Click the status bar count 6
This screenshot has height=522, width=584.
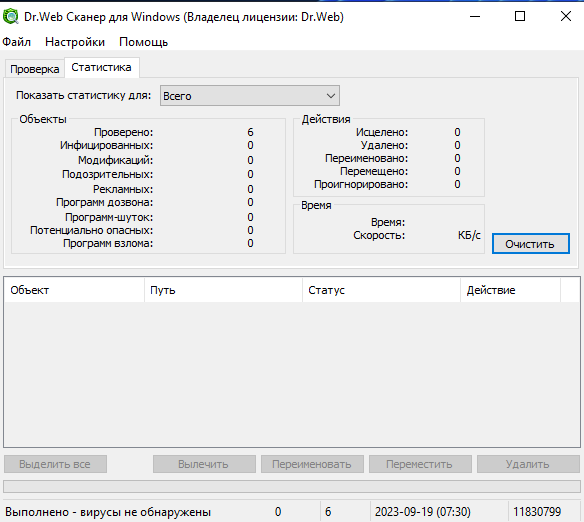328,512
